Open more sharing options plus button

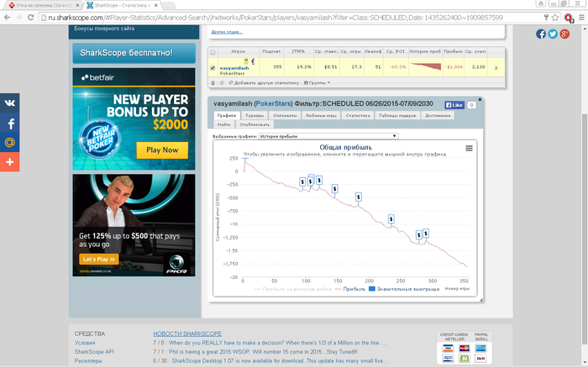[x=10, y=162]
